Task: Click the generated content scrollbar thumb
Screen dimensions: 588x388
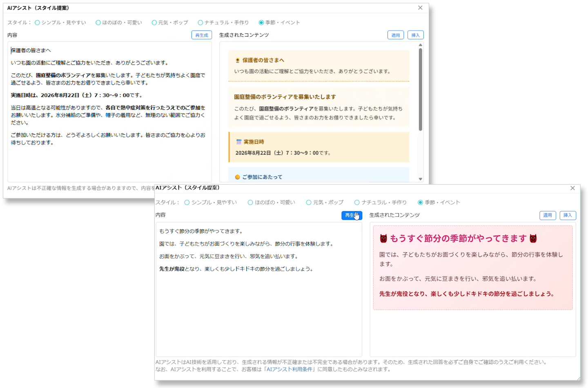Action: (x=420, y=90)
